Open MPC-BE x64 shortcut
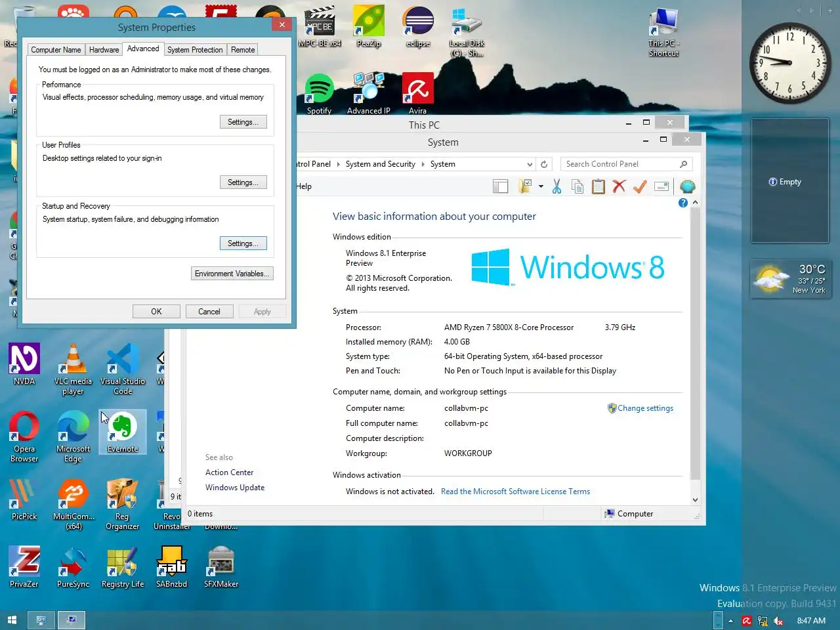Image resolution: width=840 pixels, height=630 pixels. click(320, 27)
